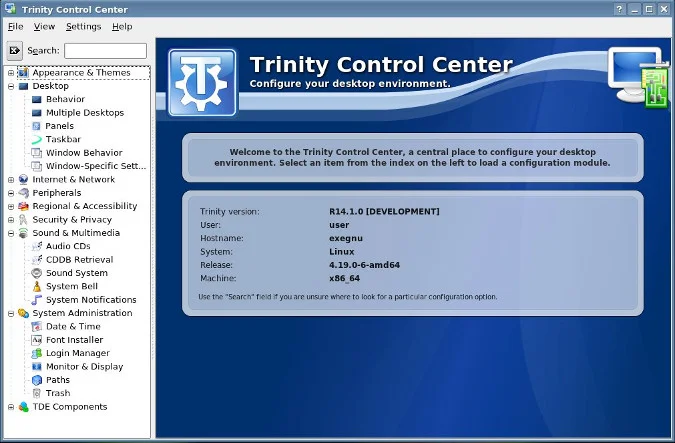Click the Multiple Desktops icon
675x443 pixels.
(x=37, y=113)
